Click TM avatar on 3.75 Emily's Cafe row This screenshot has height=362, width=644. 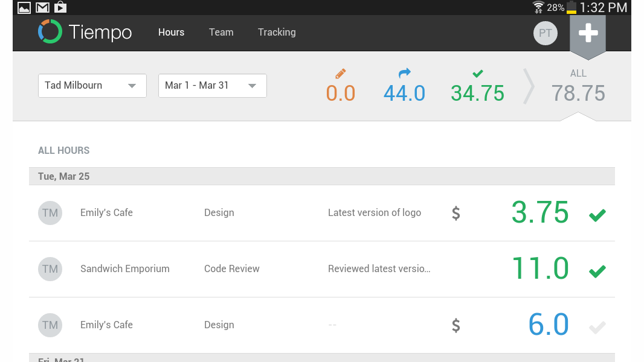coord(50,213)
